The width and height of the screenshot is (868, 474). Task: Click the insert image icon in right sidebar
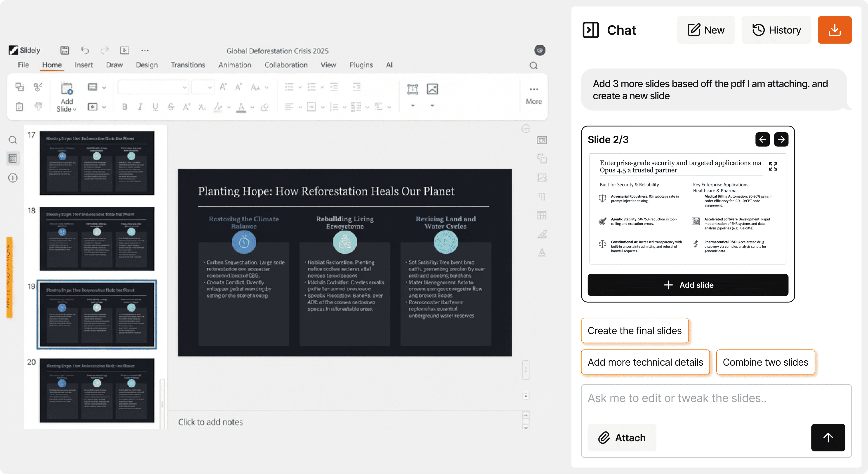tap(542, 177)
